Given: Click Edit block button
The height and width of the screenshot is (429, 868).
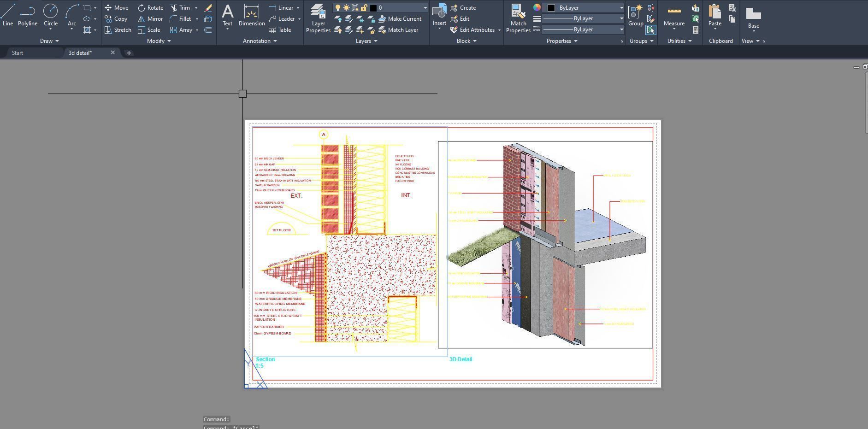Looking at the screenshot, I should 460,19.
